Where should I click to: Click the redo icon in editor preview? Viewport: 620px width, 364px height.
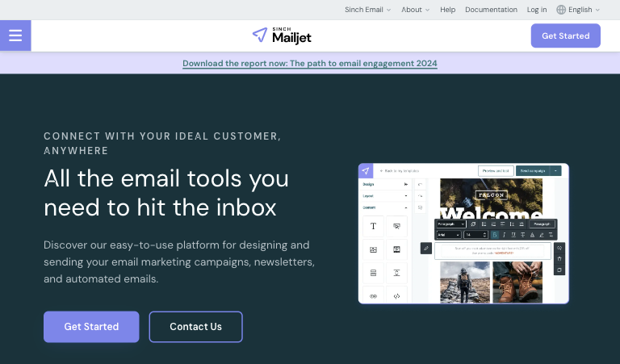(420, 196)
